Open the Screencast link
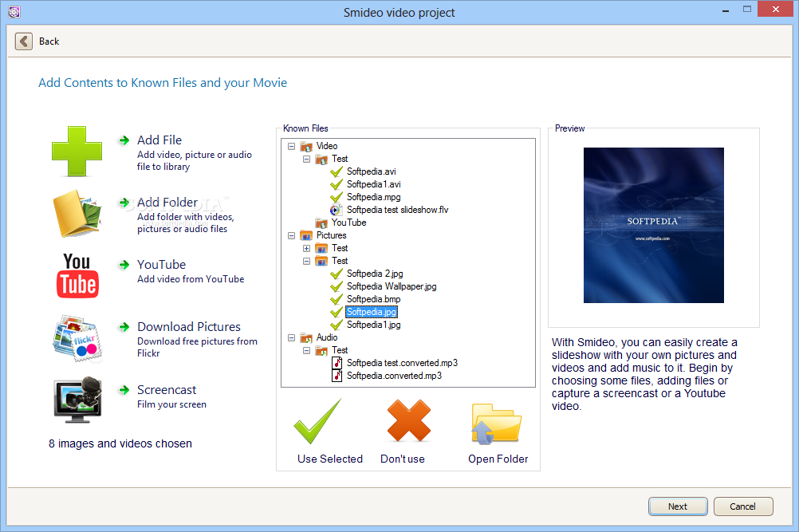Screen dimensions: 799x532 point(167,390)
